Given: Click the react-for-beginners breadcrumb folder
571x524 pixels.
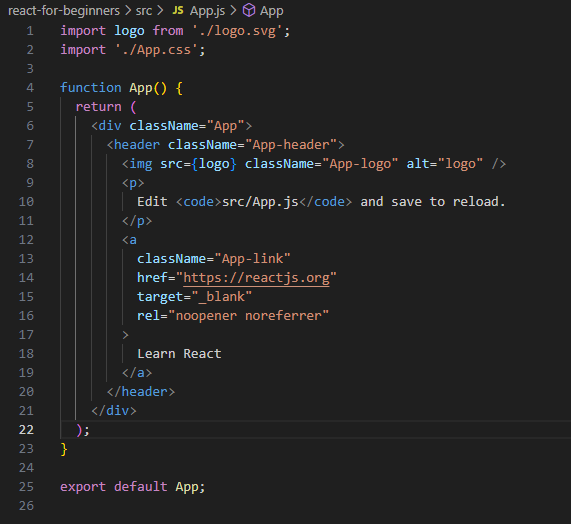Looking at the screenshot, I should coord(64,11).
